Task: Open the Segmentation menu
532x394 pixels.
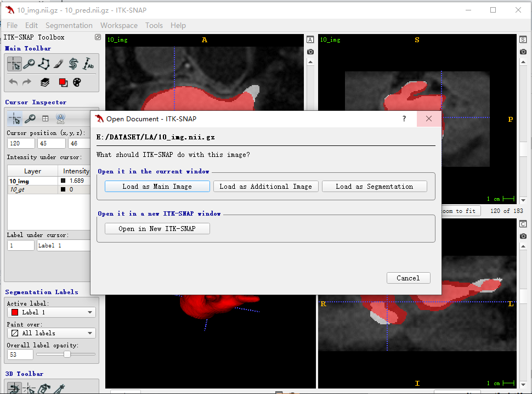Action: coord(69,25)
